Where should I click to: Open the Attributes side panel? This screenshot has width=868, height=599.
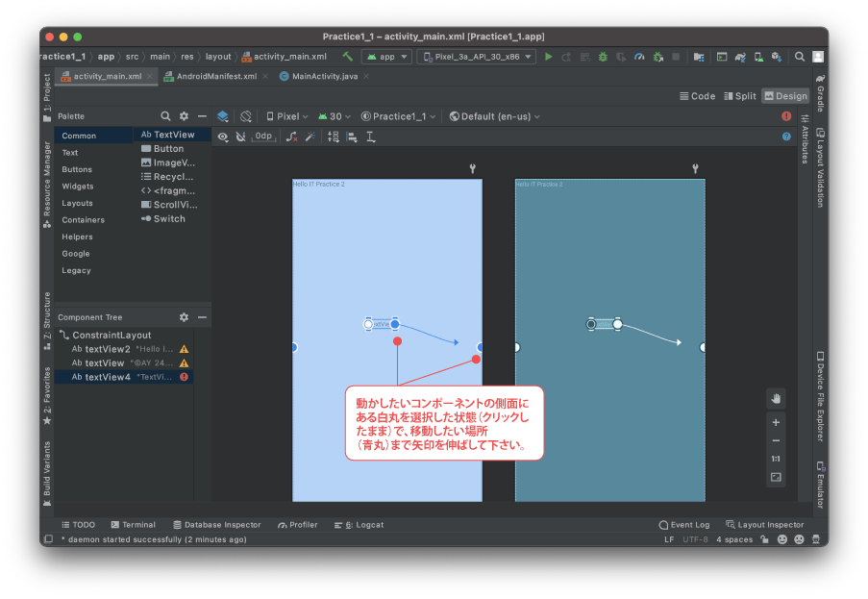805,139
